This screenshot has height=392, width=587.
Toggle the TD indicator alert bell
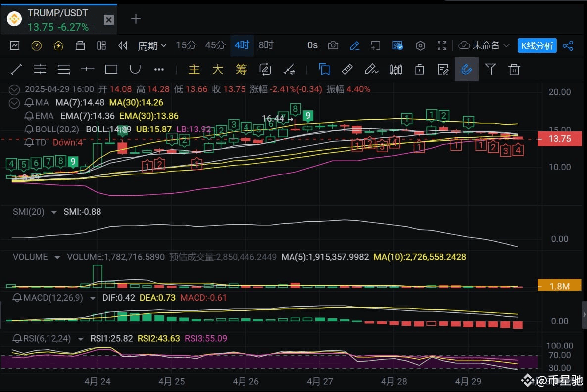29,142
